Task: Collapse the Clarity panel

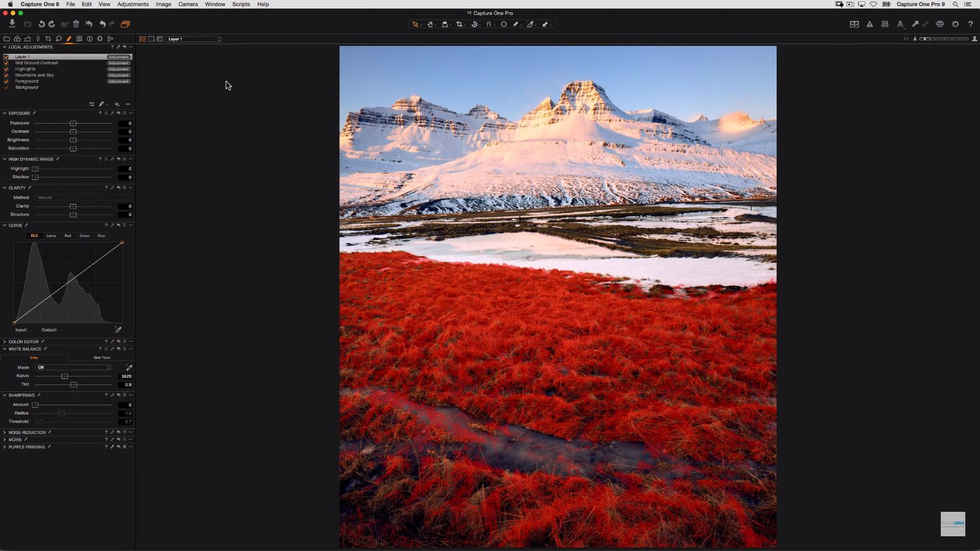Action: pyautogui.click(x=4, y=188)
